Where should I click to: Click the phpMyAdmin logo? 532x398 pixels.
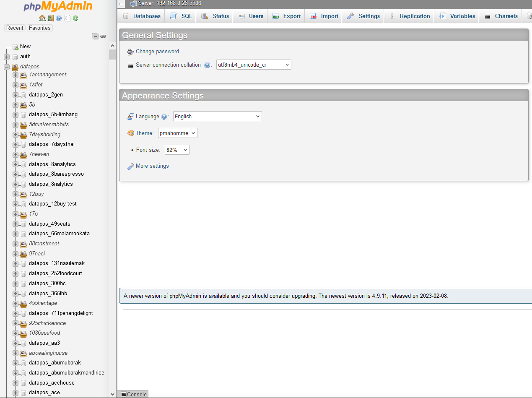click(x=58, y=7)
